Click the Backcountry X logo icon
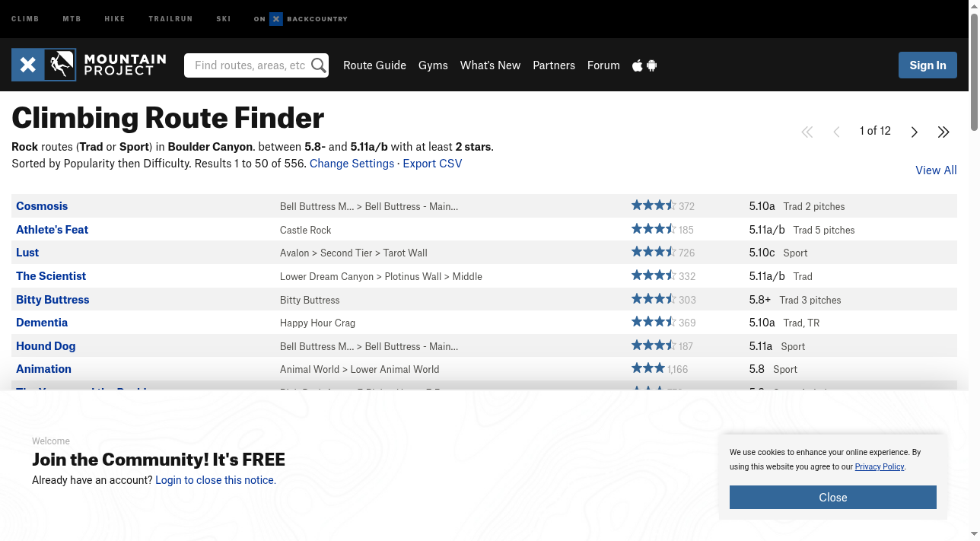Screen dimensions: 980x541 coord(276,19)
